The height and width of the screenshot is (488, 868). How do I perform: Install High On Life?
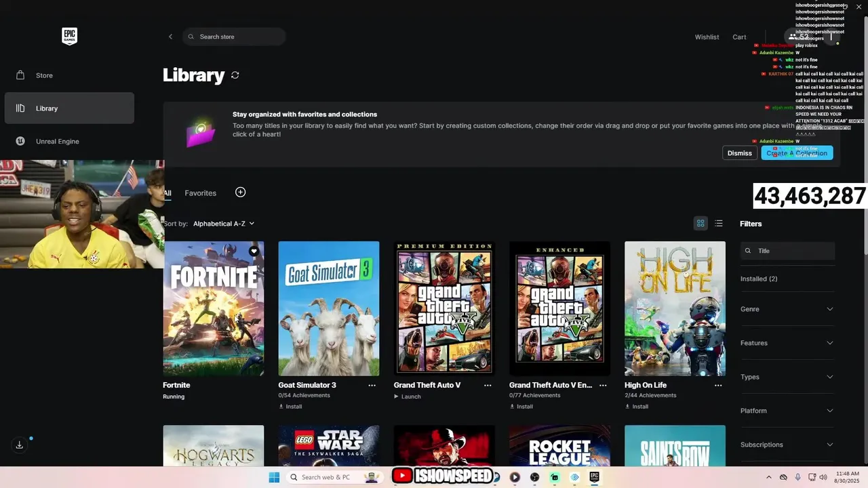click(636, 407)
